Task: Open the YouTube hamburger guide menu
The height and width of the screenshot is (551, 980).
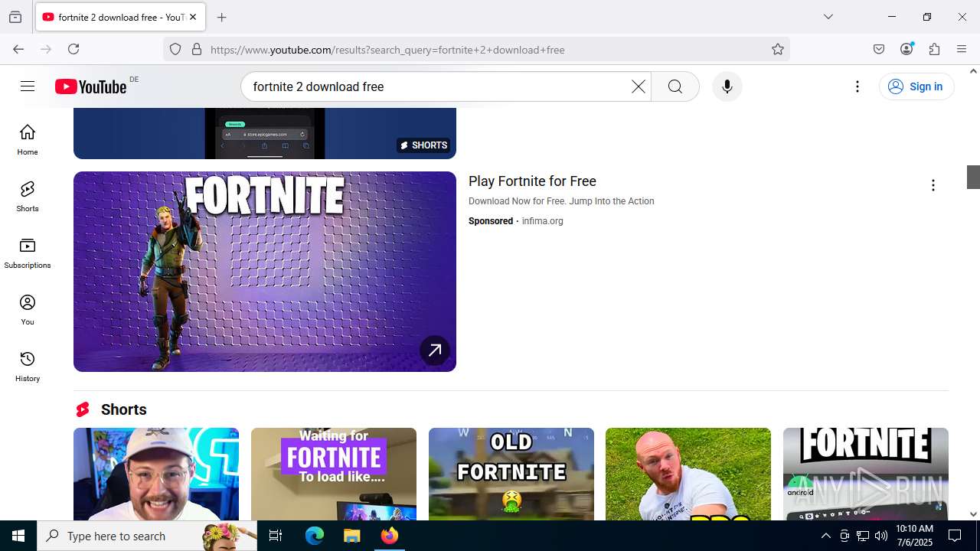Action: tap(28, 86)
